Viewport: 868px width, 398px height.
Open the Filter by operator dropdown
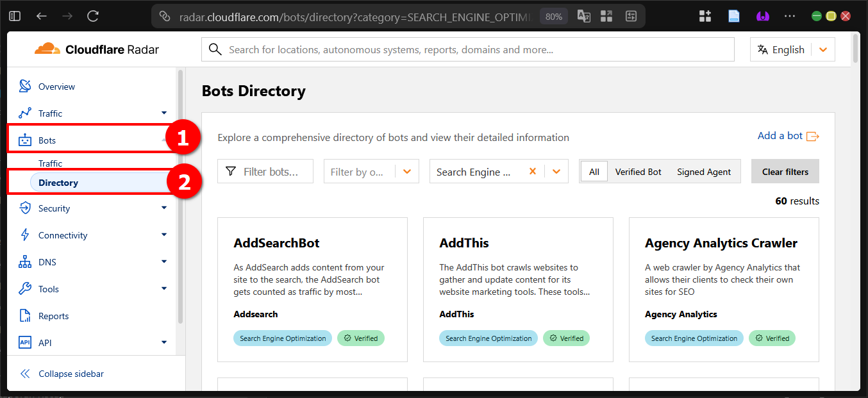[406, 171]
